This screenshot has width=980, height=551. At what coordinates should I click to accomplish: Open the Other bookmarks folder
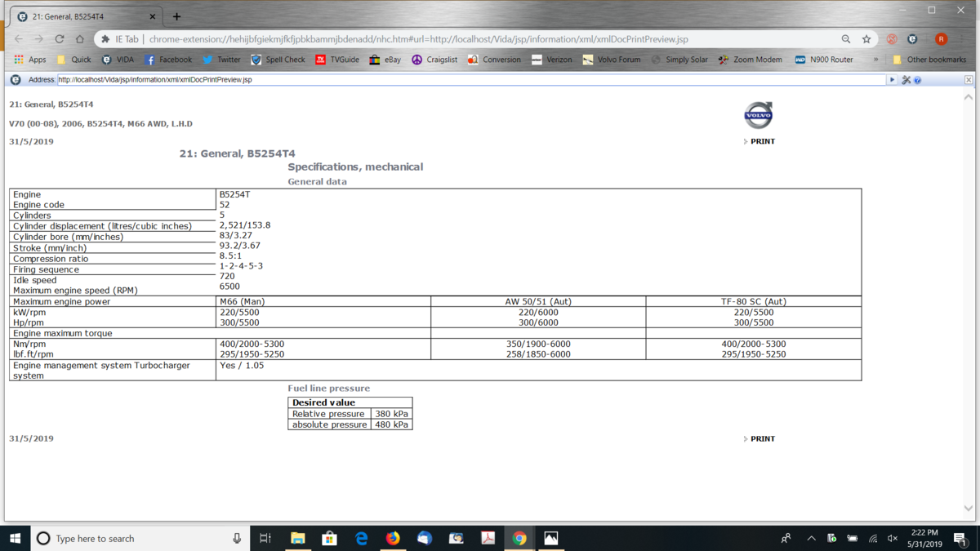click(929, 60)
